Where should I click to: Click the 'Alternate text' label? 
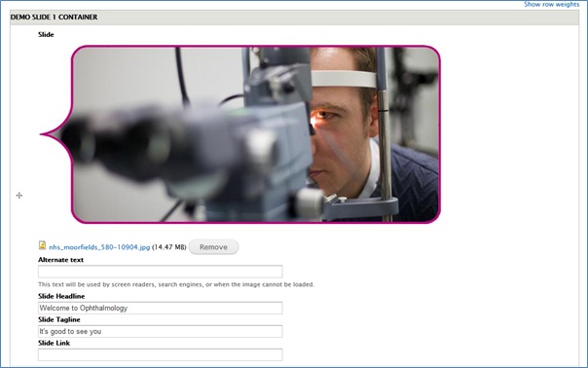pos(60,260)
